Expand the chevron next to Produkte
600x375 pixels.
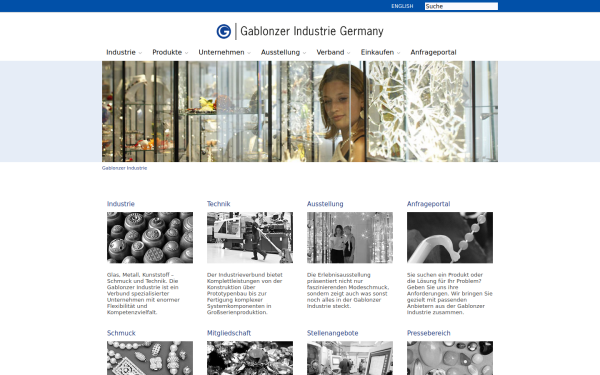186,53
